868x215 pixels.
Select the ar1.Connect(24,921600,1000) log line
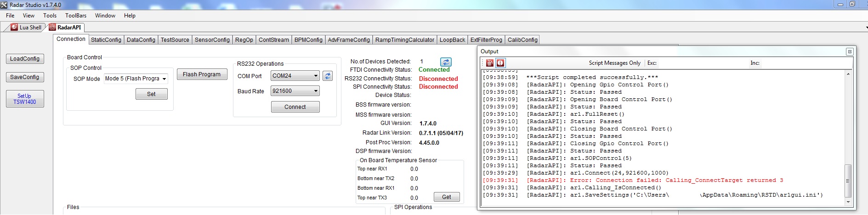coord(575,173)
